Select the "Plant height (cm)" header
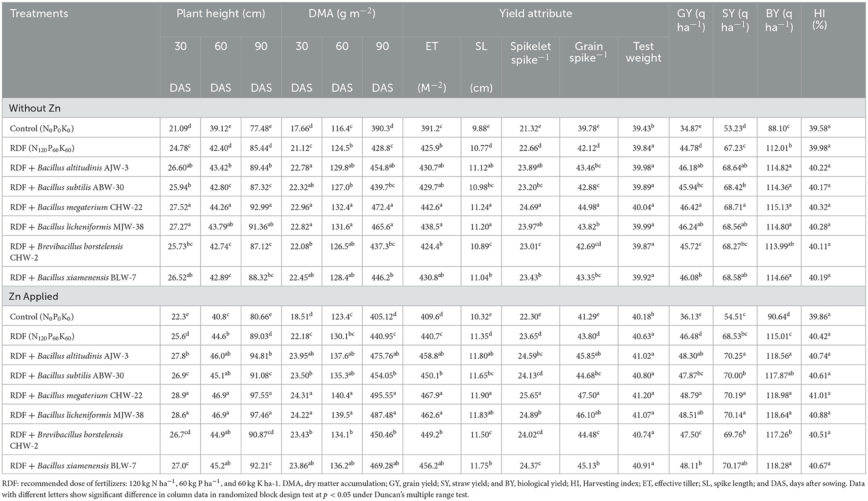The width and height of the screenshot is (868, 501). click(221, 14)
